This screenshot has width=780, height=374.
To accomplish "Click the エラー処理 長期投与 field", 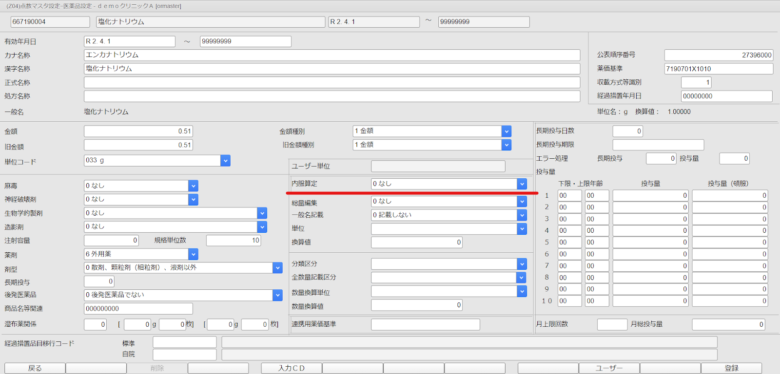I will pos(662,159).
